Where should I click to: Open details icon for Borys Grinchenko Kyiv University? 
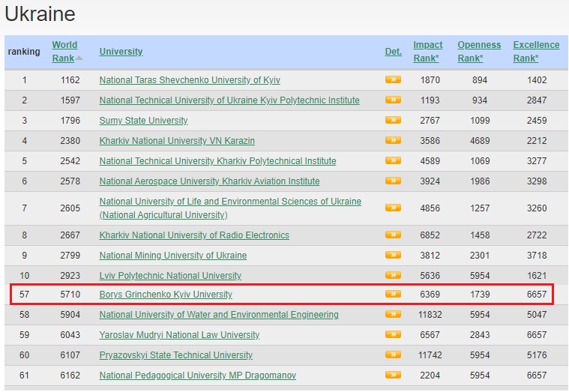pos(393,294)
